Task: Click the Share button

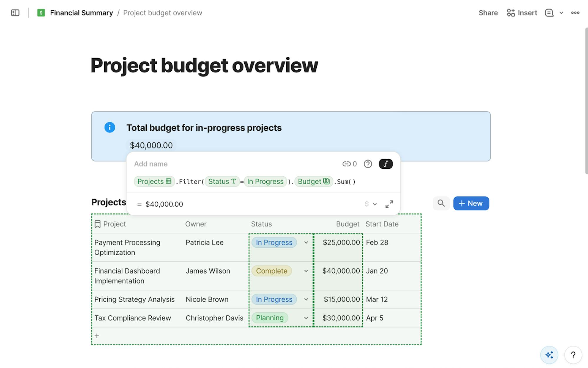Action: pos(488,13)
